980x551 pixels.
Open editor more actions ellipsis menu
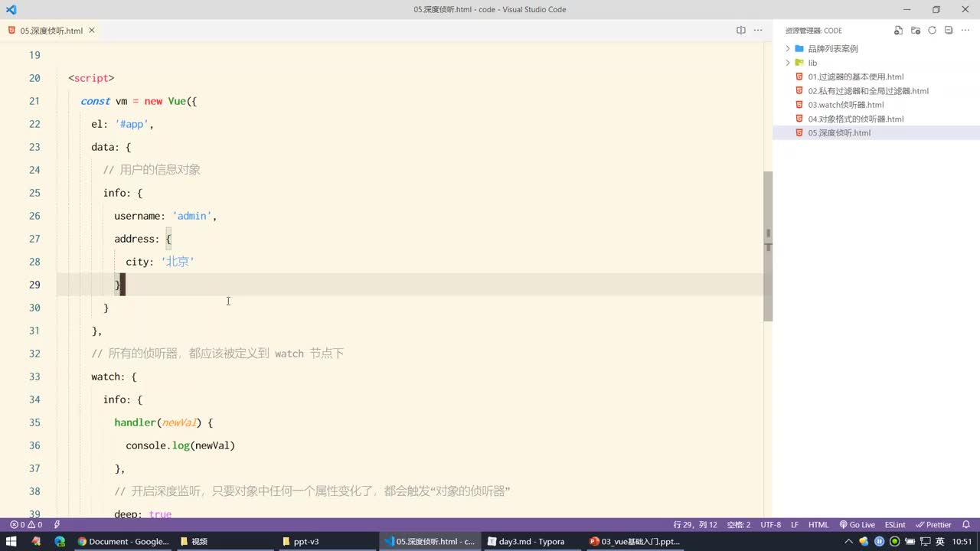(x=758, y=31)
